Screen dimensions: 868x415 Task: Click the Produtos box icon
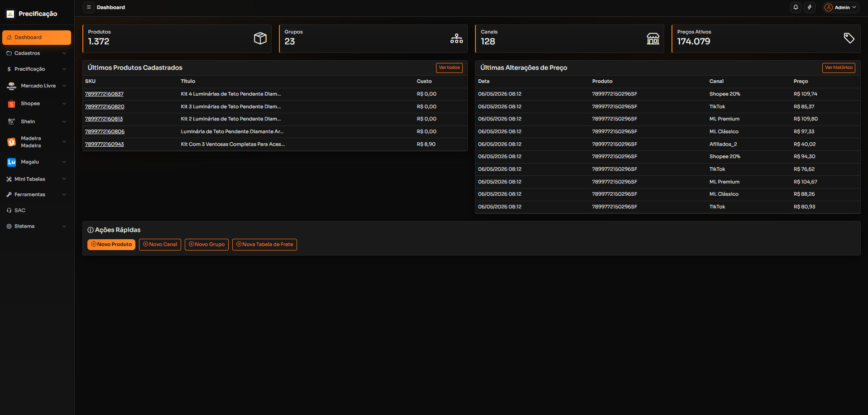click(x=260, y=39)
